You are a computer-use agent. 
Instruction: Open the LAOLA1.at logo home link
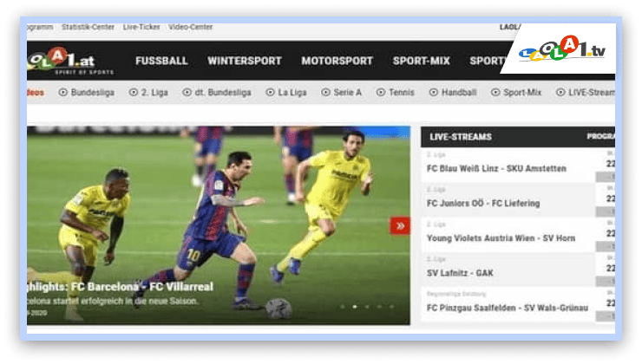coord(70,62)
